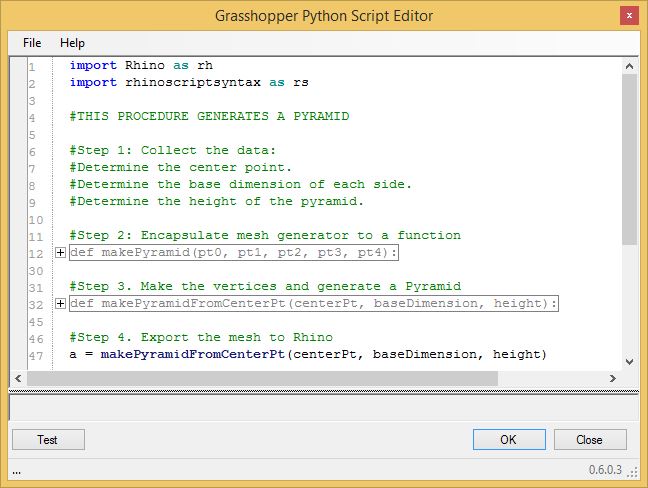Click the vertical scrollbar up arrow

[x=629, y=66]
